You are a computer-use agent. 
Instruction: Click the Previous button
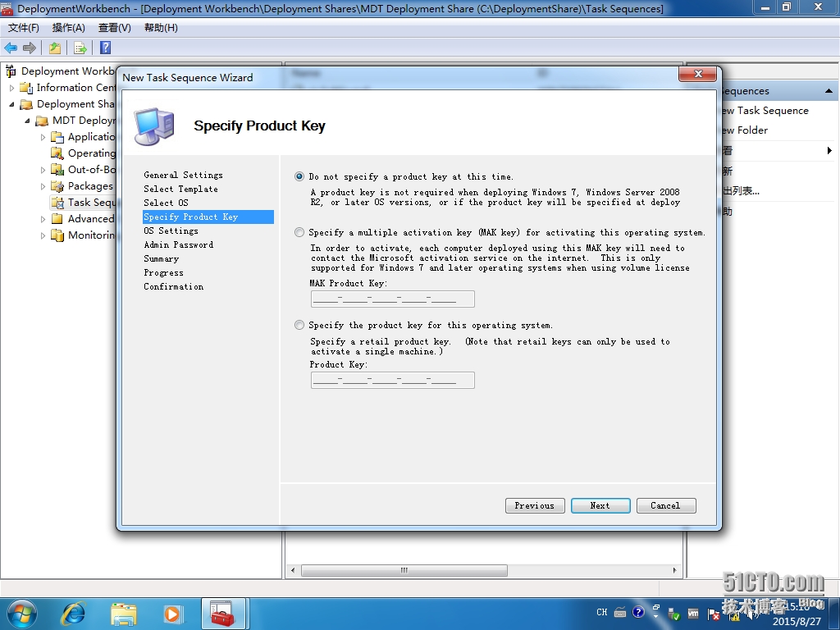pyautogui.click(x=535, y=505)
